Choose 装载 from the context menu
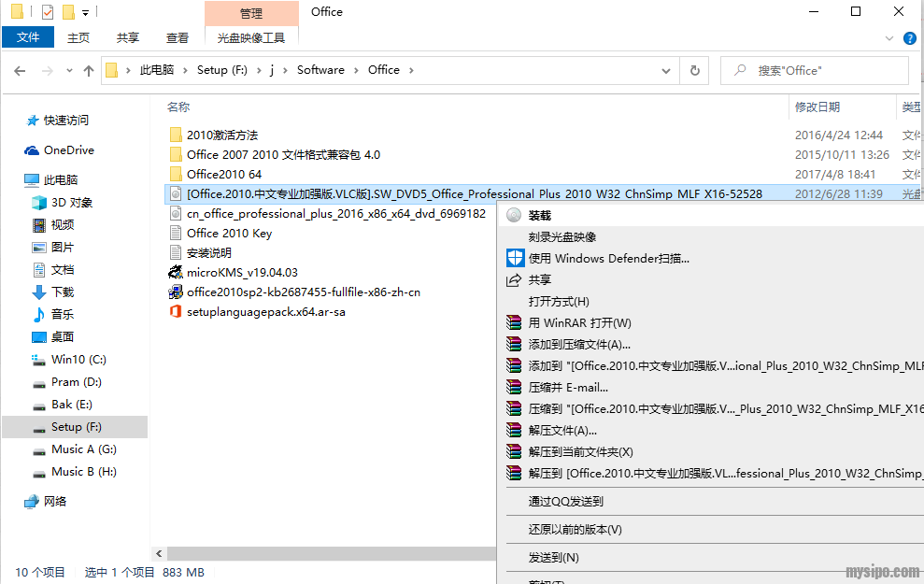The width and height of the screenshot is (924, 584). (x=539, y=215)
